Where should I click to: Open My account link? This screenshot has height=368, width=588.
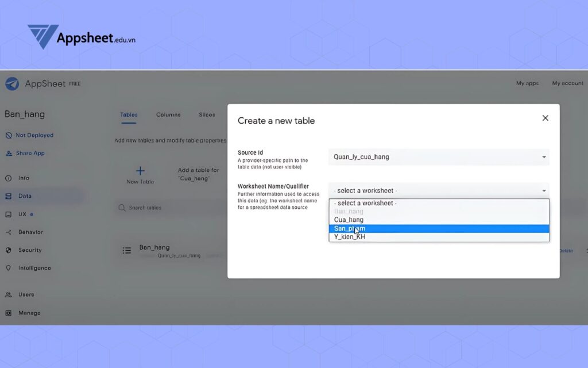tap(567, 83)
